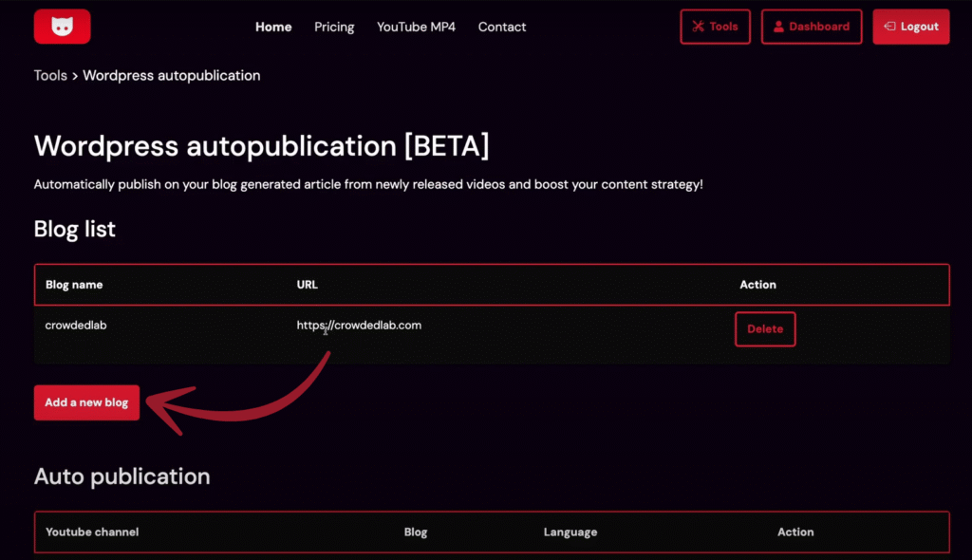Click the Language column header
Image resolution: width=972 pixels, height=560 pixels.
(x=570, y=532)
